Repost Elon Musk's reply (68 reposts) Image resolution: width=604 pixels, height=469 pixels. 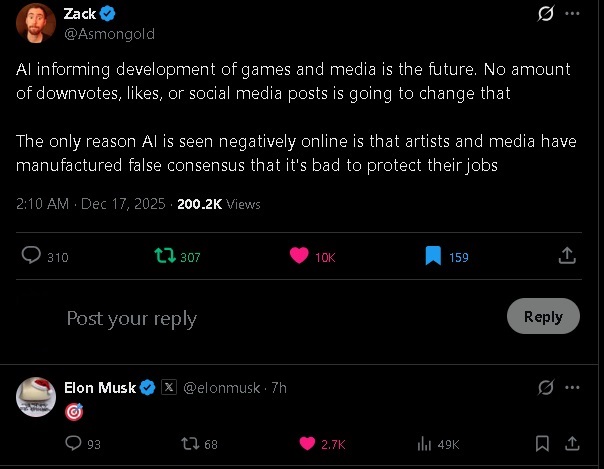187,444
